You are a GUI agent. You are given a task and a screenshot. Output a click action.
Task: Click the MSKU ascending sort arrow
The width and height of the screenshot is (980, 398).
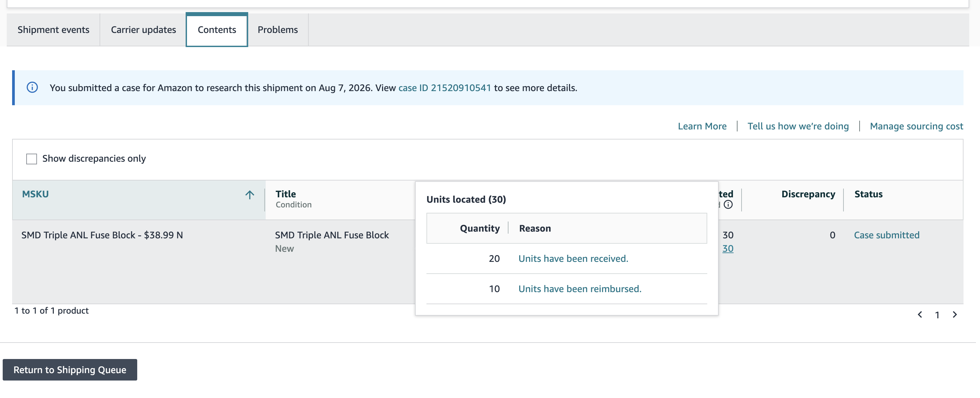250,195
